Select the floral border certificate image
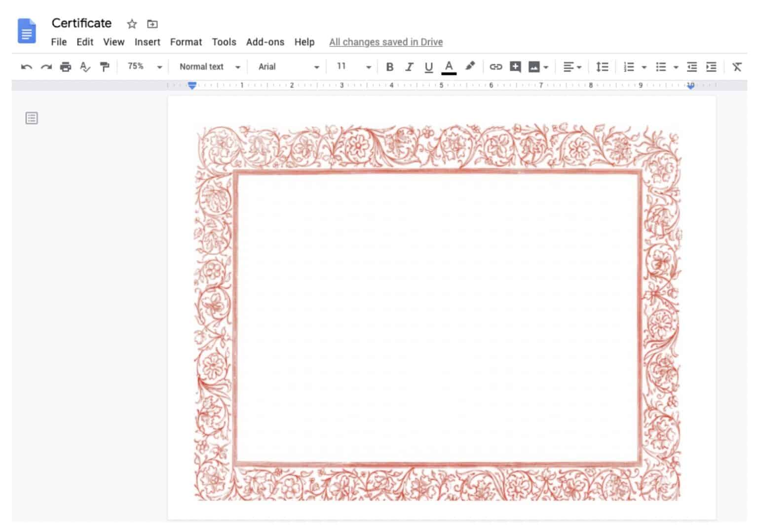Screen dimensions: 758x532 [x=438, y=312]
